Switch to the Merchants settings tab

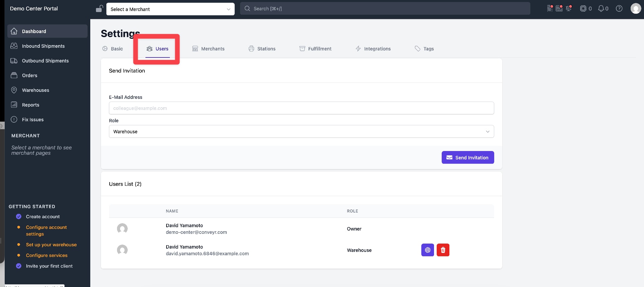click(x=208, y=49)
